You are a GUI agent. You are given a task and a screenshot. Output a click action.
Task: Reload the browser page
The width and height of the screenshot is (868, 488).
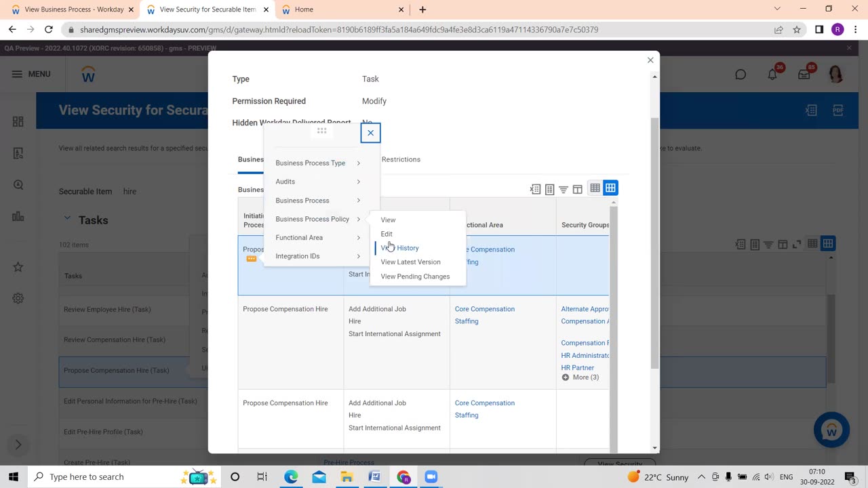(x=49, y=30)
